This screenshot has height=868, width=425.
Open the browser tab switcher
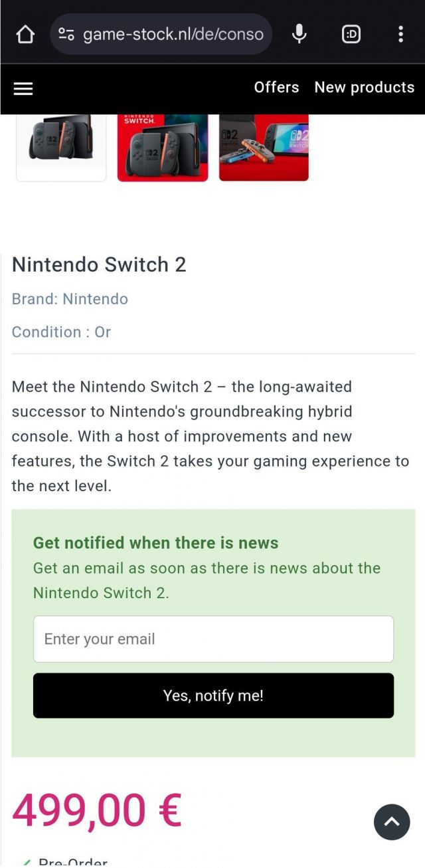351,34
